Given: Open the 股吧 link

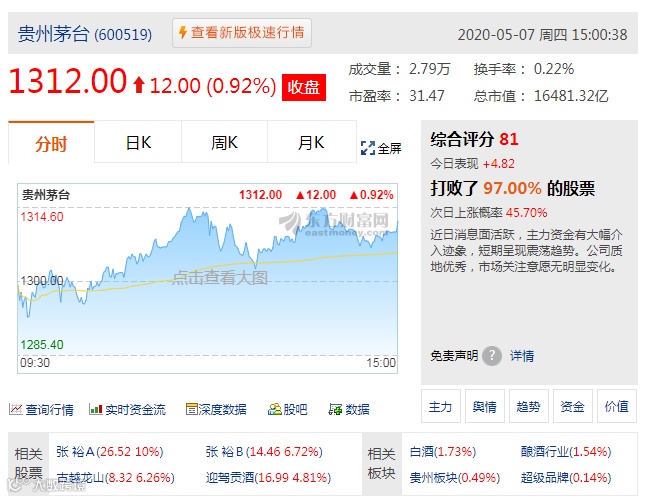Looking at the screenshot, I should pyautogui.click(x=295, y=409).
